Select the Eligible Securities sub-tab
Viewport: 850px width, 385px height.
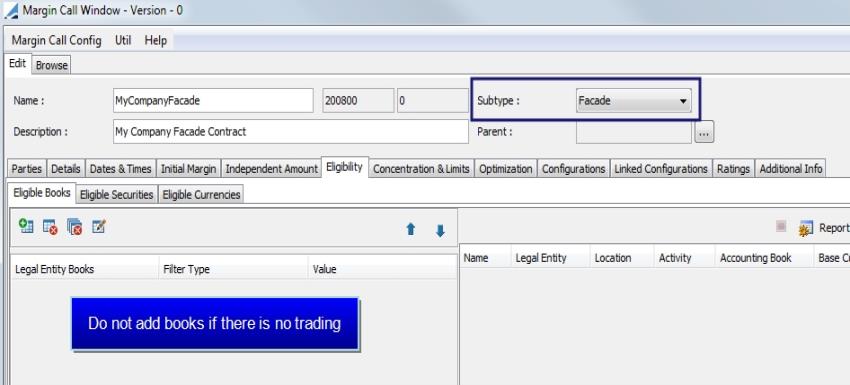117,195
